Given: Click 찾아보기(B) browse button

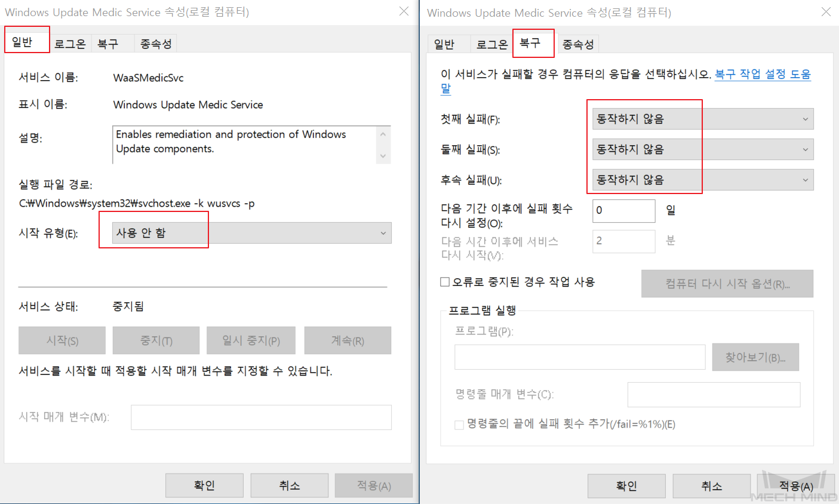Looking at the screenshot, I should 755,357.
